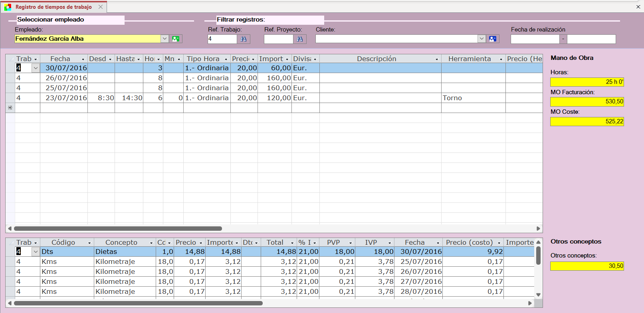Open the Fecha column filter in the top grid
Viewport: 644px width, 313px height.
pyautogui.click(x=83, y=59)
